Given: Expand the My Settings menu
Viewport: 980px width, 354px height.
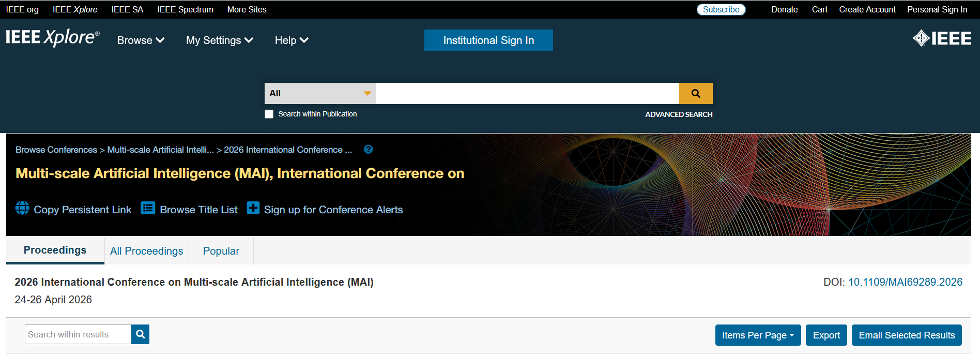Looking at the screenshot, I should coord(220,40).
